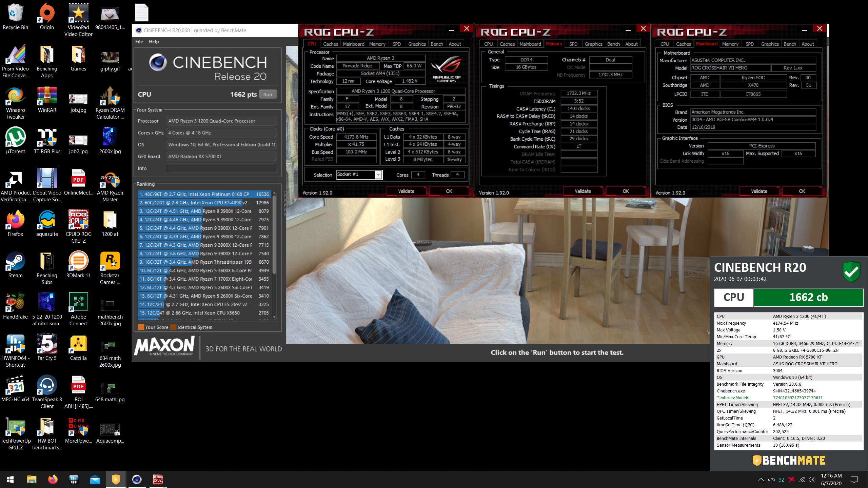
Task: Select ranking row Ryzen Threadripper 195
Action: coord(204,262)
